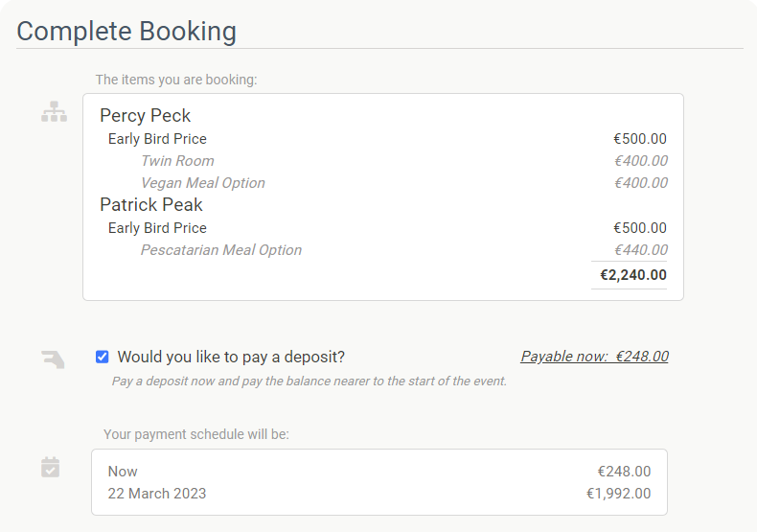This screenshot has height=532, width=757.
Task: Click the deposit payment hand icon
Action: (53, 359)
